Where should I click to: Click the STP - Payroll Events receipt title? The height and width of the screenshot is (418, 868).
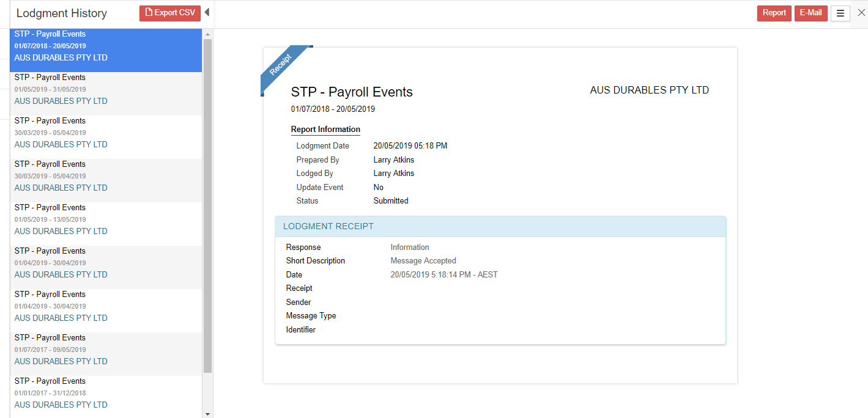[352, 92]
